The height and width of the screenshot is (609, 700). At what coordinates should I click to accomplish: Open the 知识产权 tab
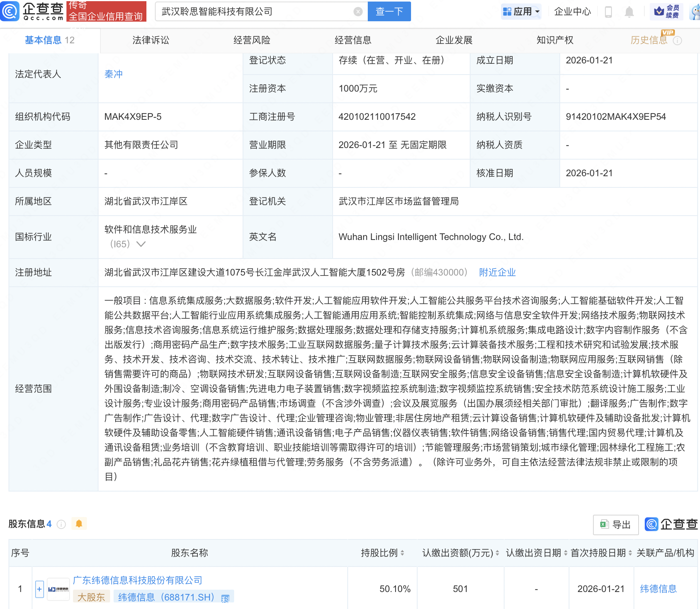coord(554,40)
